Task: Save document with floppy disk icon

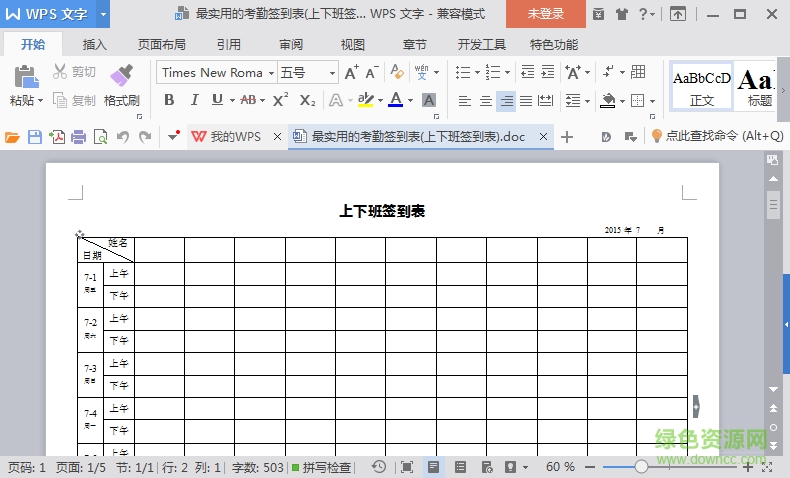Action: 34,136
